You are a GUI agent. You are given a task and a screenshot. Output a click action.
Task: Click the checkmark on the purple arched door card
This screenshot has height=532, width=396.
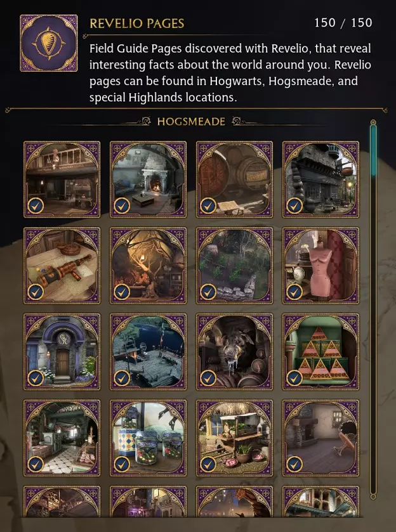tap(36, 379)
